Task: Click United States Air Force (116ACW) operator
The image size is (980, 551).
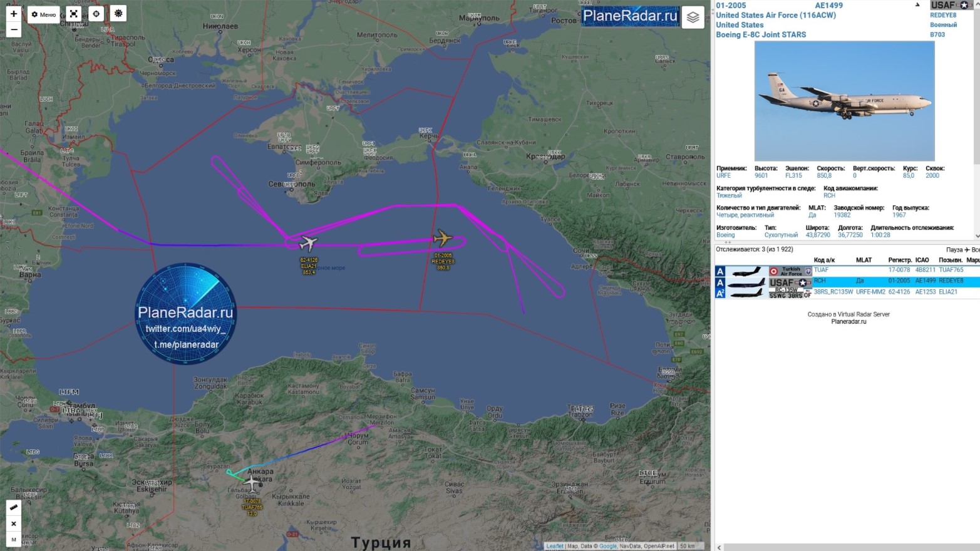Action: point(776,15)
